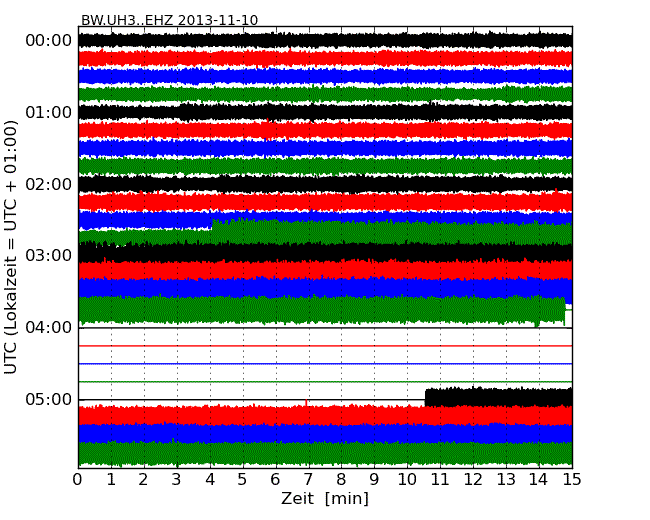Image resolution: width=650 pixels, height=520 pixels.
Task: Click the x-axis label 'Zeit [min]'
Action: 325,498
